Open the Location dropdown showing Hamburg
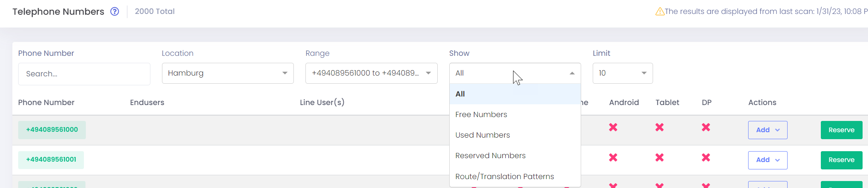This screenshot has width=868, height=188. point(228,73)
